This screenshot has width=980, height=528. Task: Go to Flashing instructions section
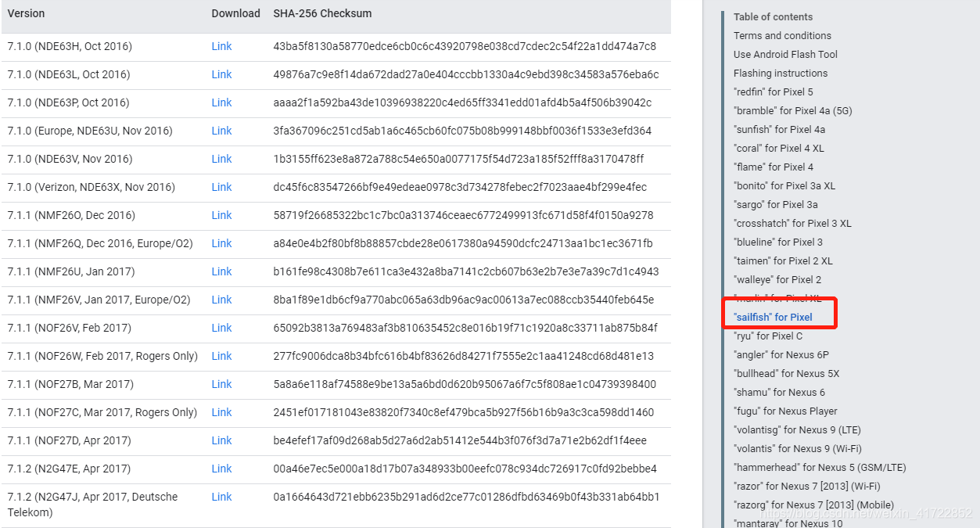click(781, 73)
